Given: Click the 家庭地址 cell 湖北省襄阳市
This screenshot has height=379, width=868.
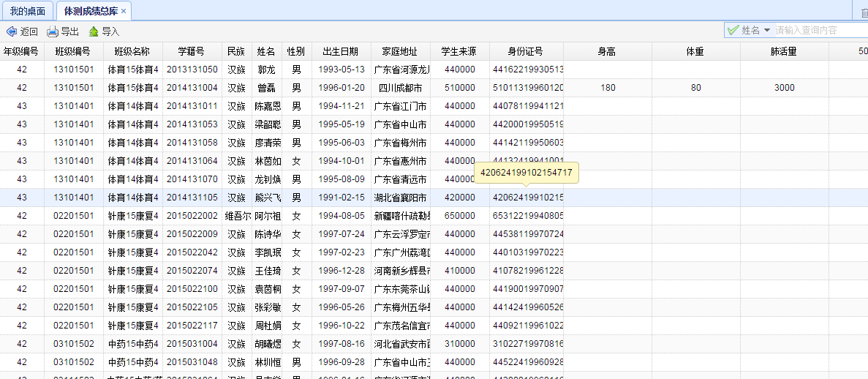Looking at the screenshot, I should [x=400, y=198].
